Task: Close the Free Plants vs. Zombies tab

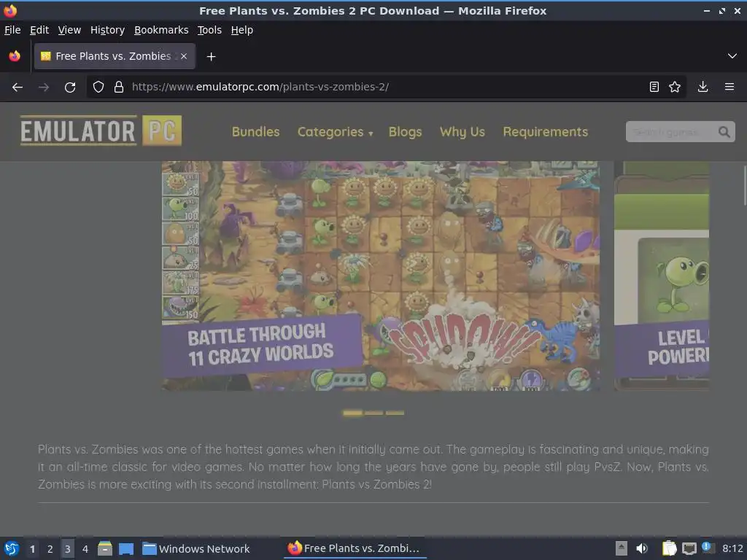Action: (184, 56)
